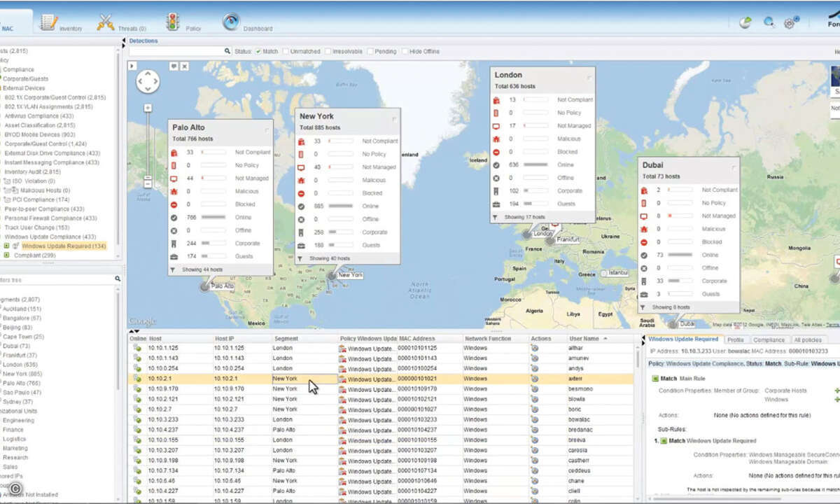Close the map overlay with X icon
This screenshot has height=504, width=840.
[x=184, y=66]
